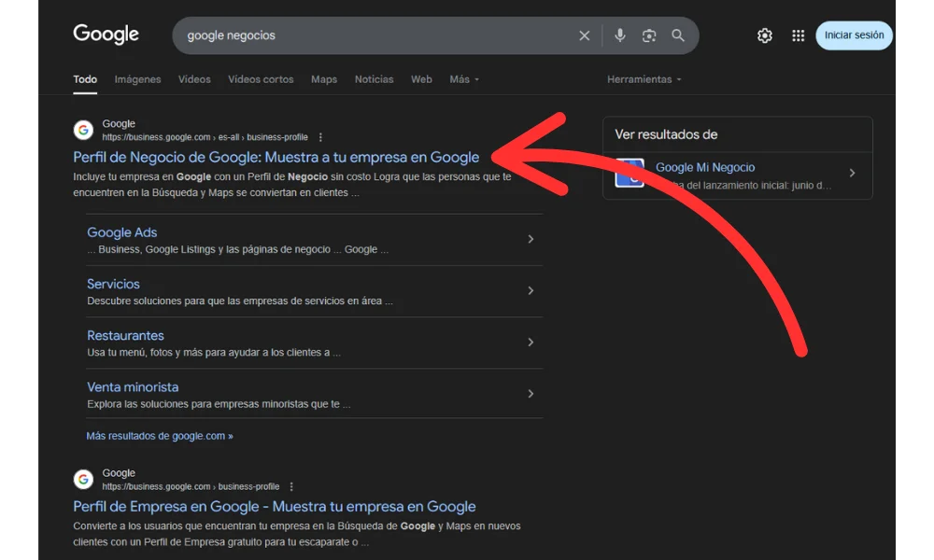
Task: Click the snippet starting 'Incluye tu empresa en Google'
Action: 291,185
